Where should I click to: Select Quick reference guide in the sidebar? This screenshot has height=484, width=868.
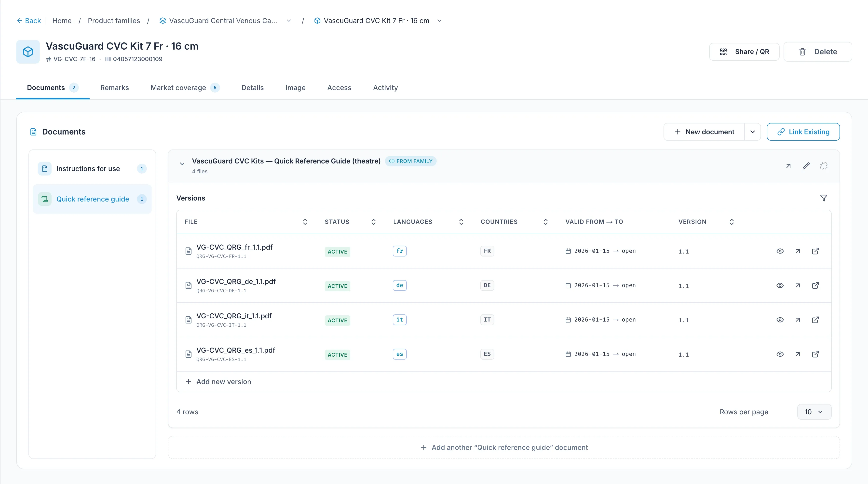(92, 199)
